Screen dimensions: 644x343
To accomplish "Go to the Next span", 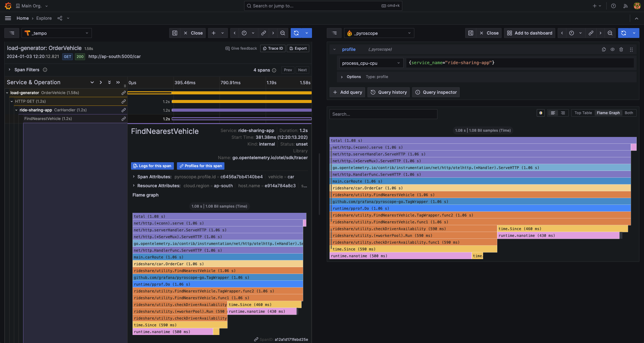I will coord(302,70).
